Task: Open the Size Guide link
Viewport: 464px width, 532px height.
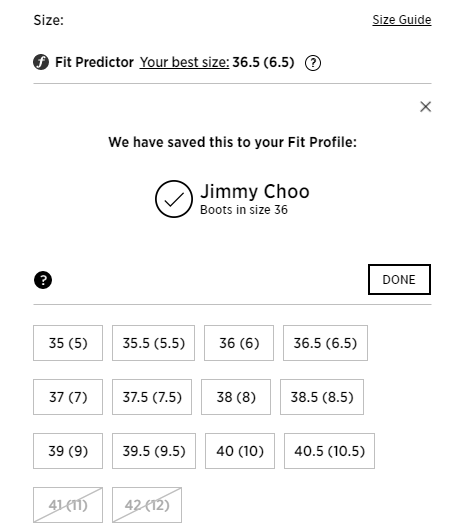Action: coord(402,20)
